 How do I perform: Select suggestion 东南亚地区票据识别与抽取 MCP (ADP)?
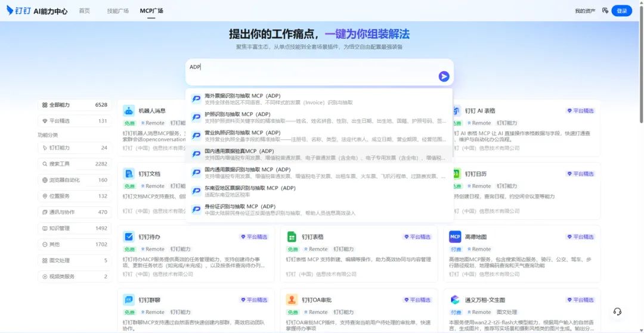(319, 191)
